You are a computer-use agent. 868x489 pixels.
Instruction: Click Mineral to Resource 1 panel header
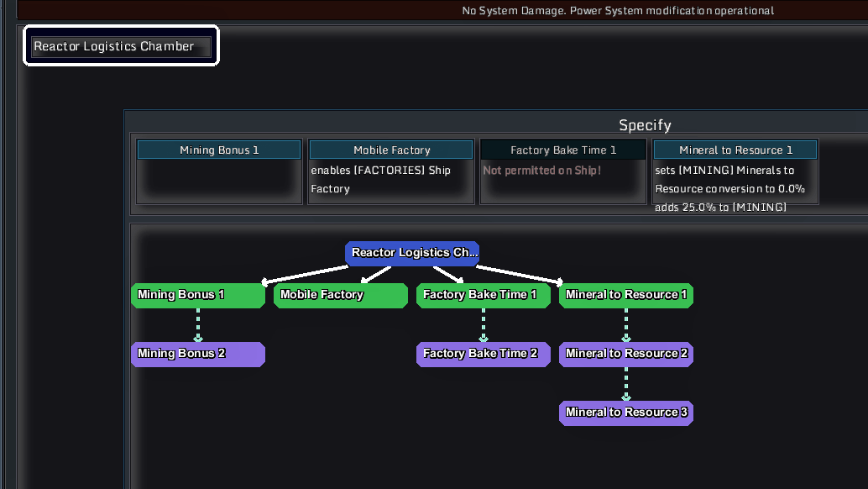tap(735, 150)
